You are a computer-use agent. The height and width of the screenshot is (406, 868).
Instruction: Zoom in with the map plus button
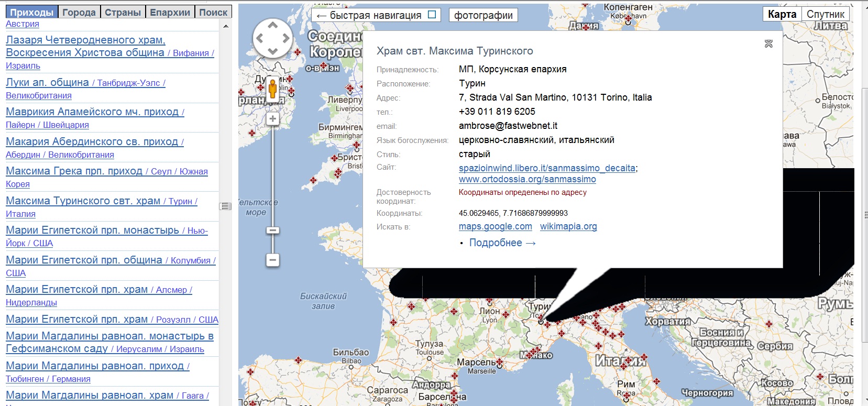pos(272,119)
